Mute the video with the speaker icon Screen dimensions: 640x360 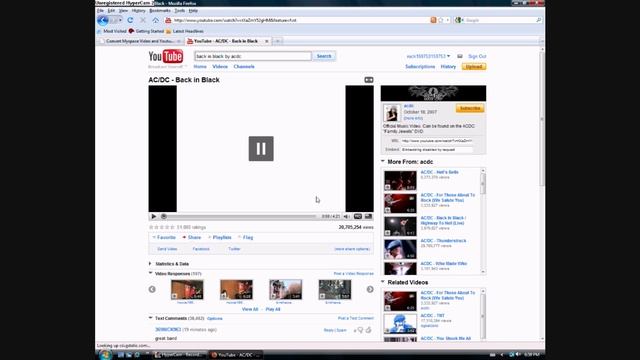[x=347, y=216]
